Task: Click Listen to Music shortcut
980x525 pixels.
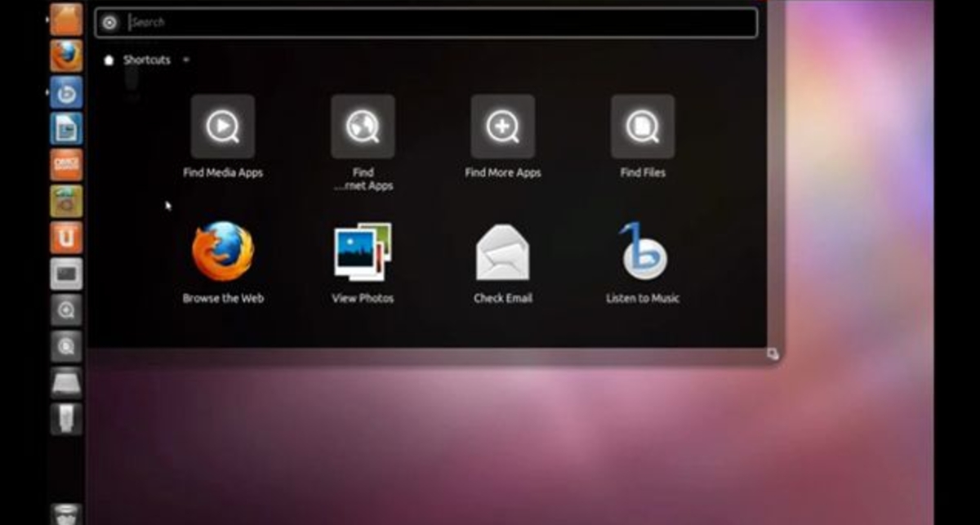Action: point(642,253)
